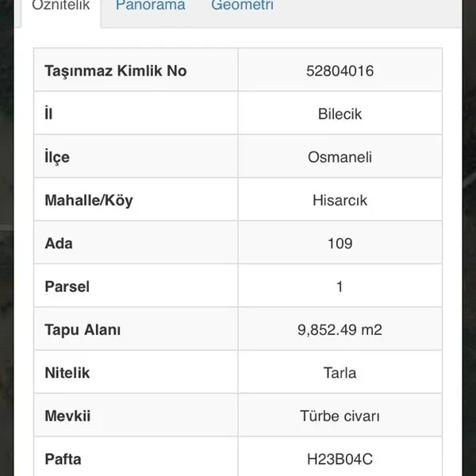Click the Mevkii row label
This screenshot has height=476, width=476.
[67, 416]
